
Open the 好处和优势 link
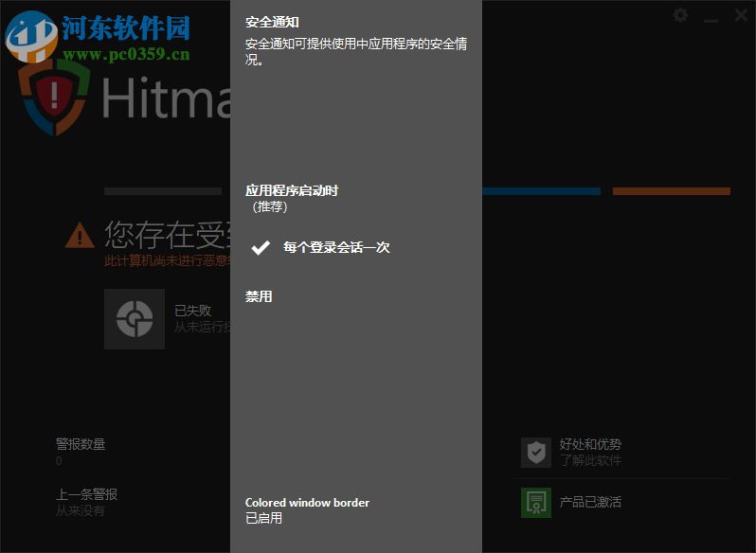(x=590, y=444)
